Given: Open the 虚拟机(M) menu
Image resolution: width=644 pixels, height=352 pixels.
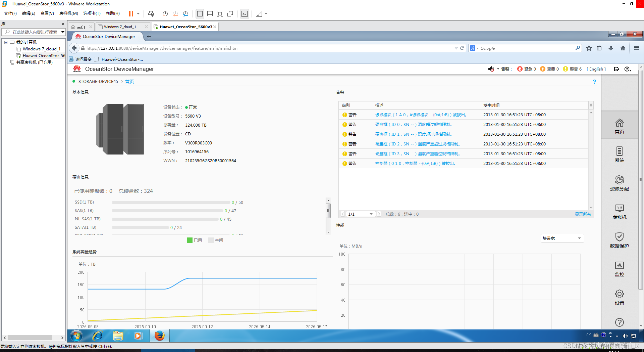Looking at the screenshot, I should tap(68, 13).
